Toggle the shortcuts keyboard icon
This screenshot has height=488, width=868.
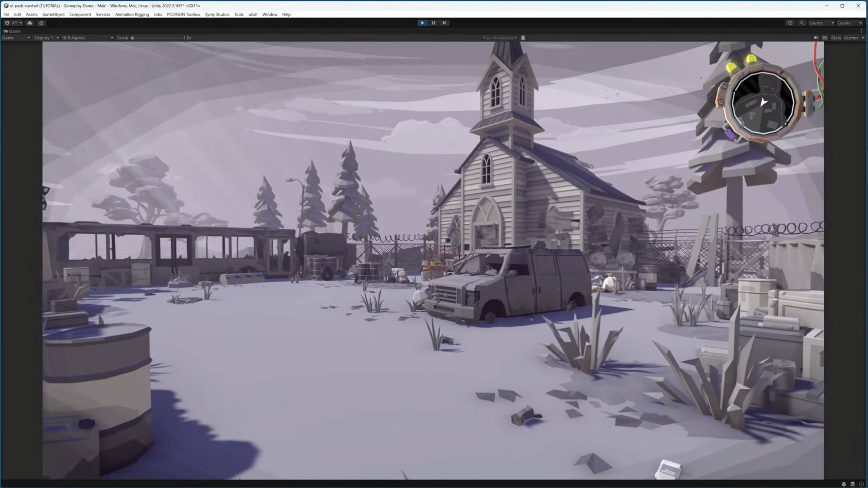click(825, 38)
